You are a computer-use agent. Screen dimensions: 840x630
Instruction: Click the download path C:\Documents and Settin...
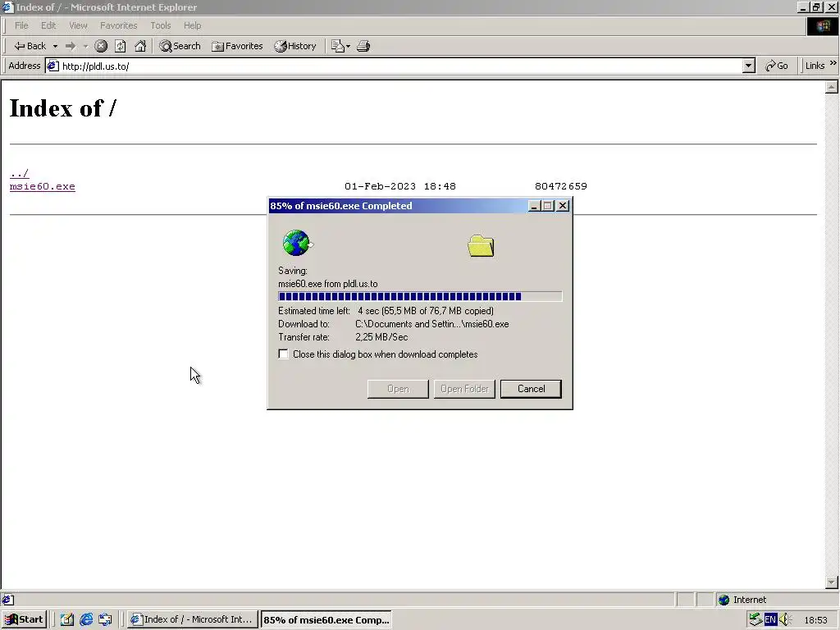pyautogui.click(x=431, y=324)
